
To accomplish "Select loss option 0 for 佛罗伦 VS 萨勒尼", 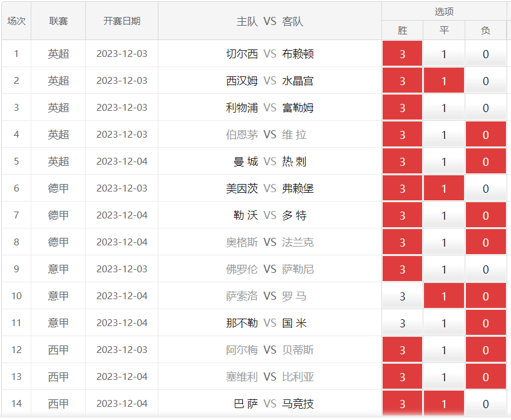I will tap(485, 269).
